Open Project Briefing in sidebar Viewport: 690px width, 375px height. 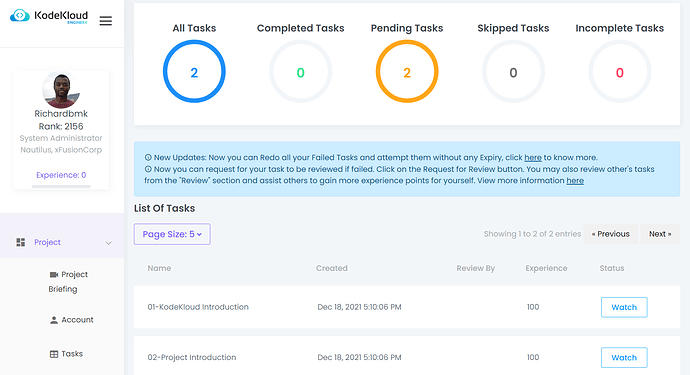click(68, 282)
